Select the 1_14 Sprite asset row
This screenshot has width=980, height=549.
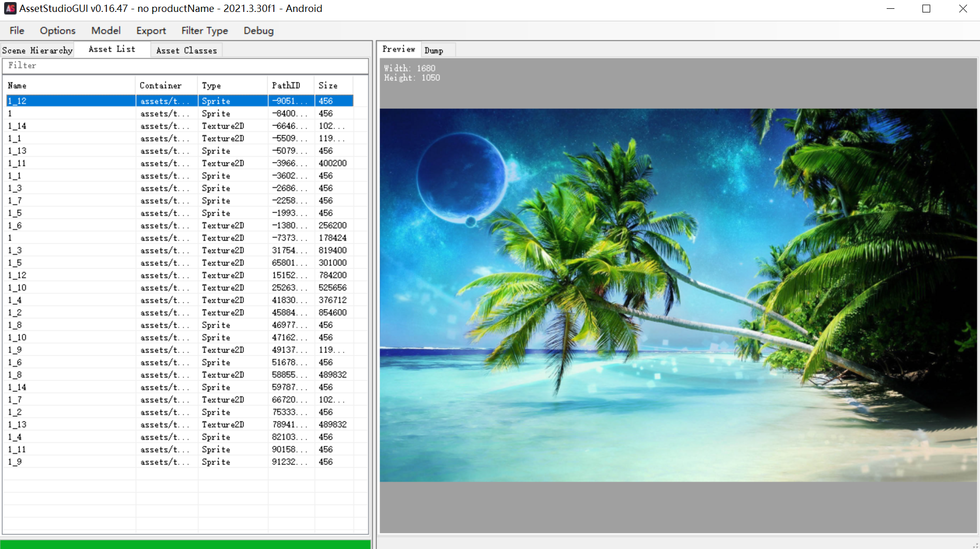[179, 387]
